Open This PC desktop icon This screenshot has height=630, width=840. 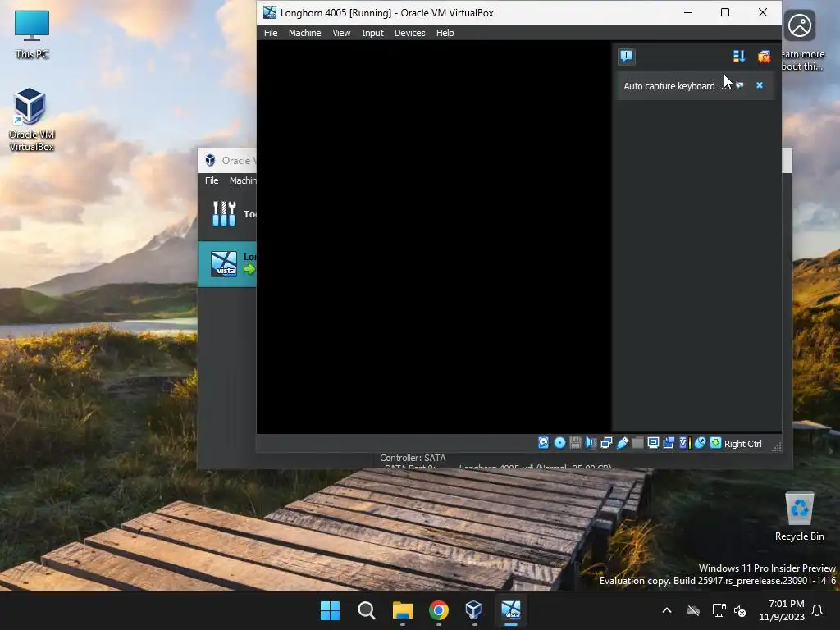[32, 34]
